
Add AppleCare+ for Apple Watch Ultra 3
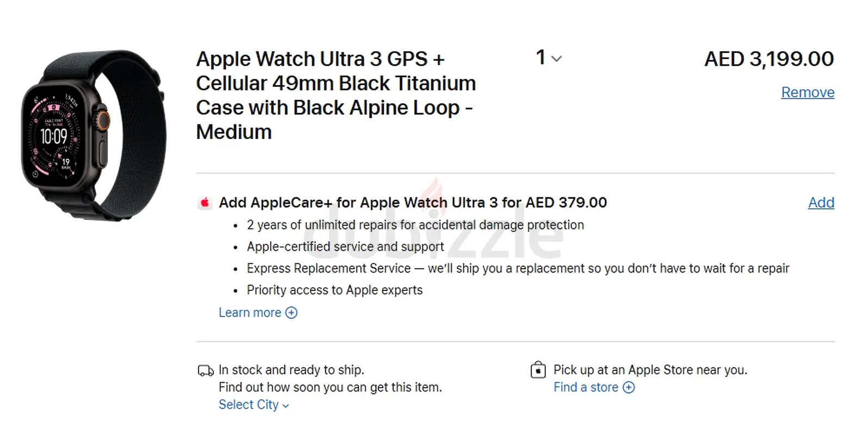[x=821, y=203]
